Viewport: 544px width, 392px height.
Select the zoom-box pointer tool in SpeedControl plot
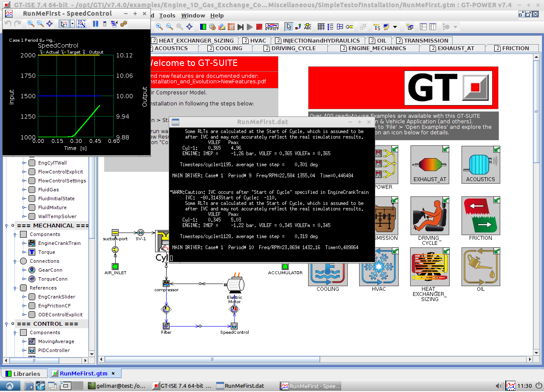[x=64, y=24]
